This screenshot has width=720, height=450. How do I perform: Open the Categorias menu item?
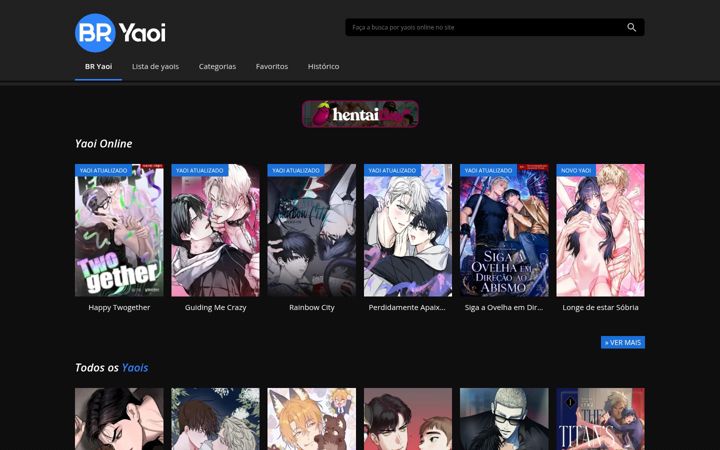tap(217, 67)
